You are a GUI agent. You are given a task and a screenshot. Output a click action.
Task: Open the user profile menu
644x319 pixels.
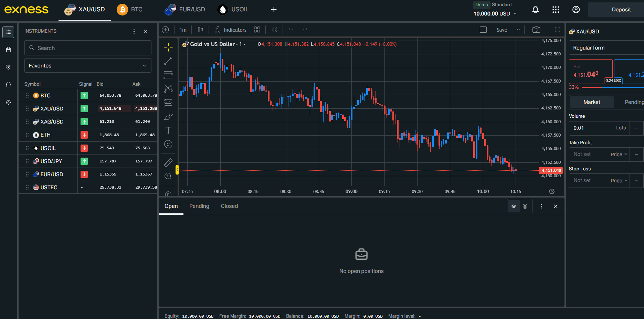point(576,10)
